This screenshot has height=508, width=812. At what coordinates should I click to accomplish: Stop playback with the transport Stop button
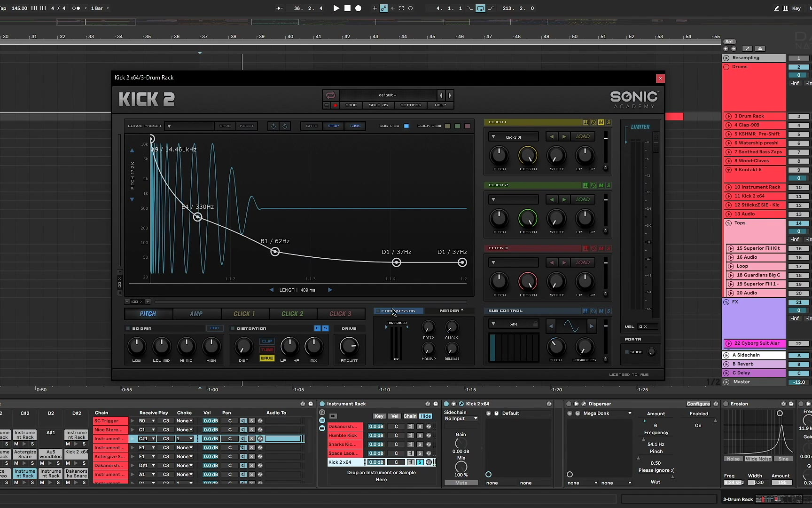click(347, 8)
